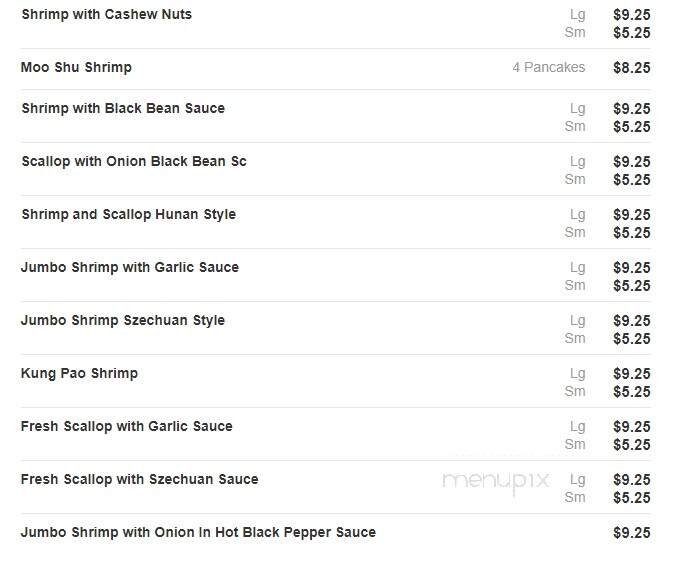This screenshot has width=675, height=563.
Task: Click the menupix watermark logo
Action: (495, 481)
